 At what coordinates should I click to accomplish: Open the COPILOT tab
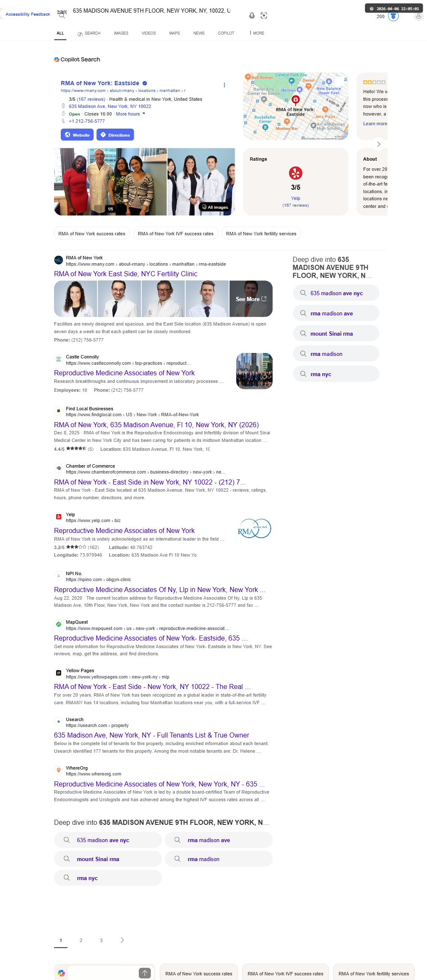[x=226, y=33]
